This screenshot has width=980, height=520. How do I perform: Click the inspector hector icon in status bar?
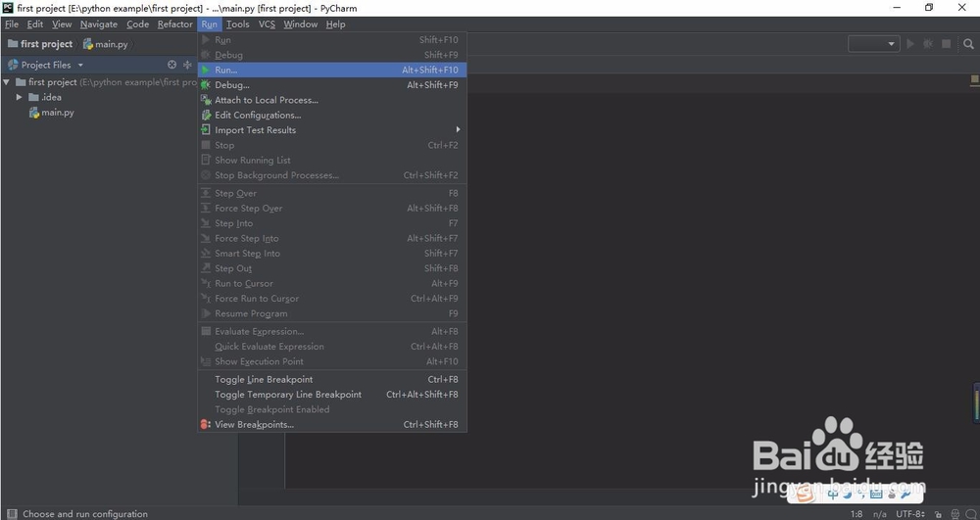pyautogui.click(x=955, y=514)
